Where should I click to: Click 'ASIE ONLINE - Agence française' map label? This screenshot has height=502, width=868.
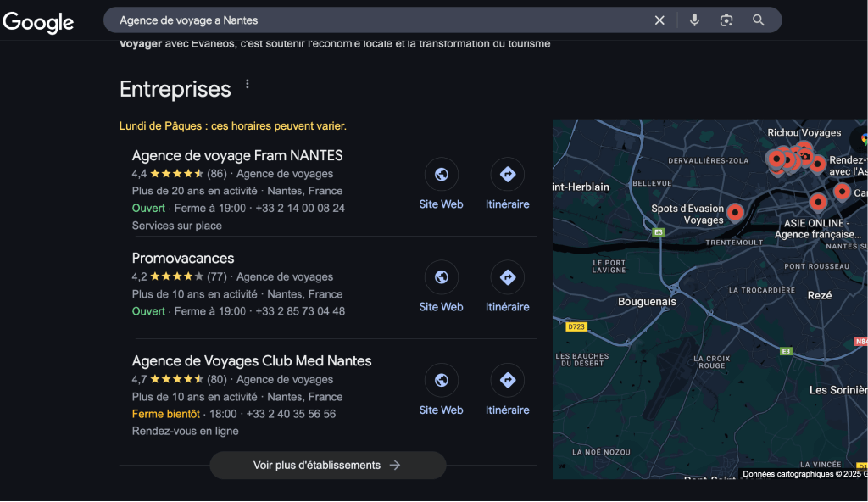click(x=818, y=229)
